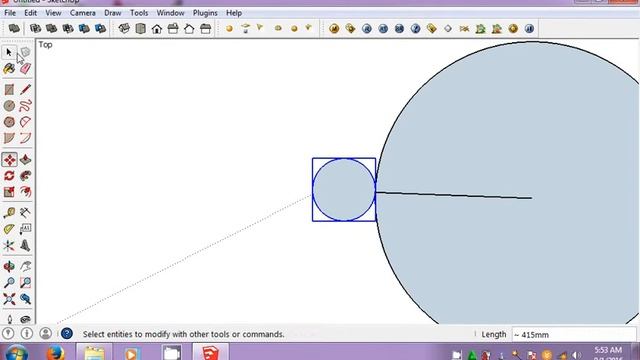Open the file explorer taskbar icon

[x=94, y=353]
